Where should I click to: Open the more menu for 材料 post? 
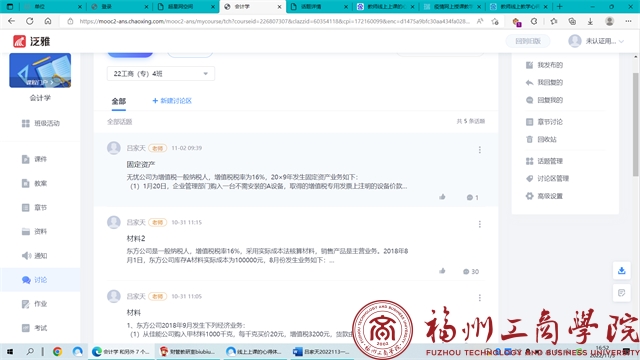click(x=480, y=298)
